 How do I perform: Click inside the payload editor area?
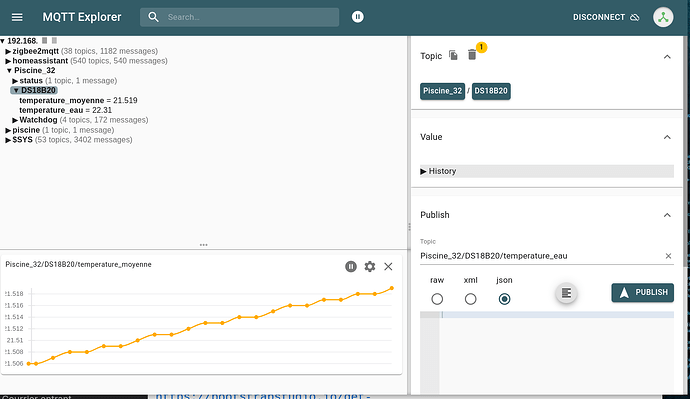point(557,352)
